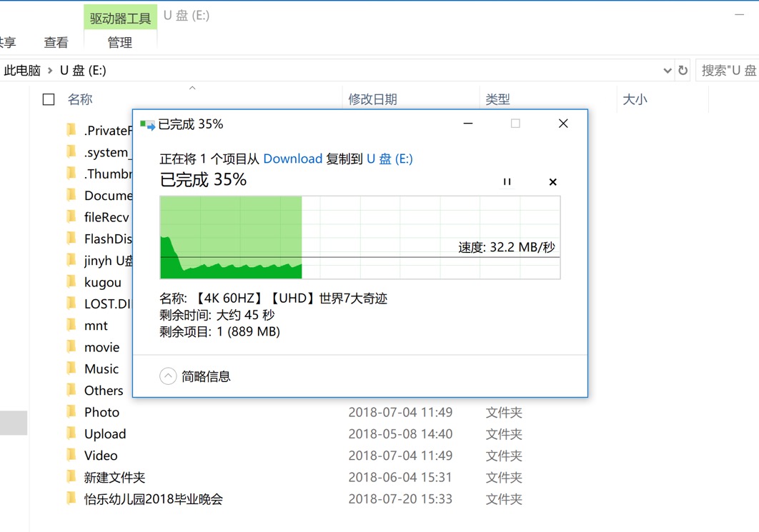Cancel the copy using the X icon
This screenshot has width=759, height=532.
[552, 181]
